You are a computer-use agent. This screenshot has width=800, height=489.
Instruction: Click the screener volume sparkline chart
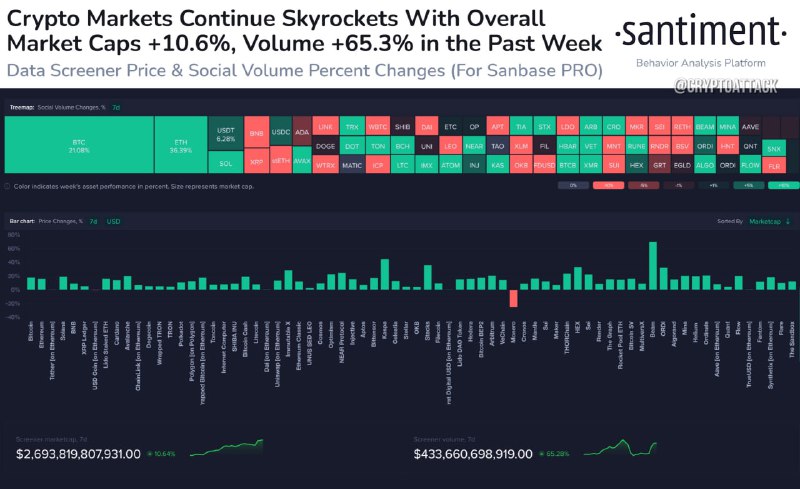tap(620, 447)
